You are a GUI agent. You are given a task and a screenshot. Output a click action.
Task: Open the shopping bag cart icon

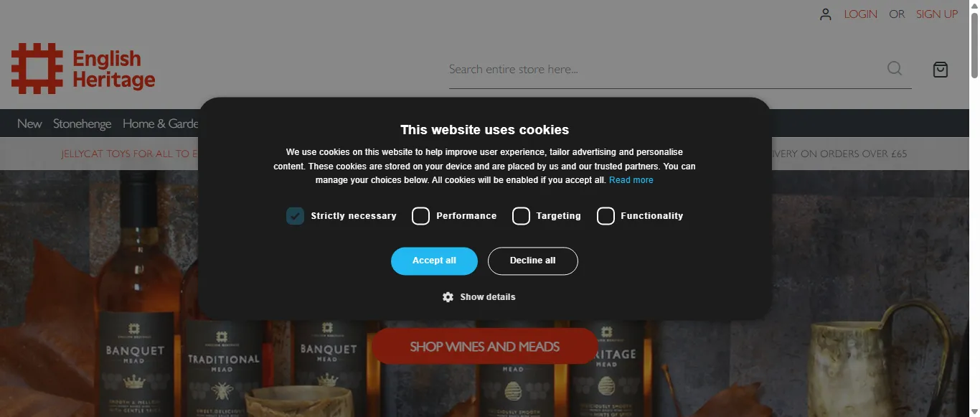(x=941, y=69)
